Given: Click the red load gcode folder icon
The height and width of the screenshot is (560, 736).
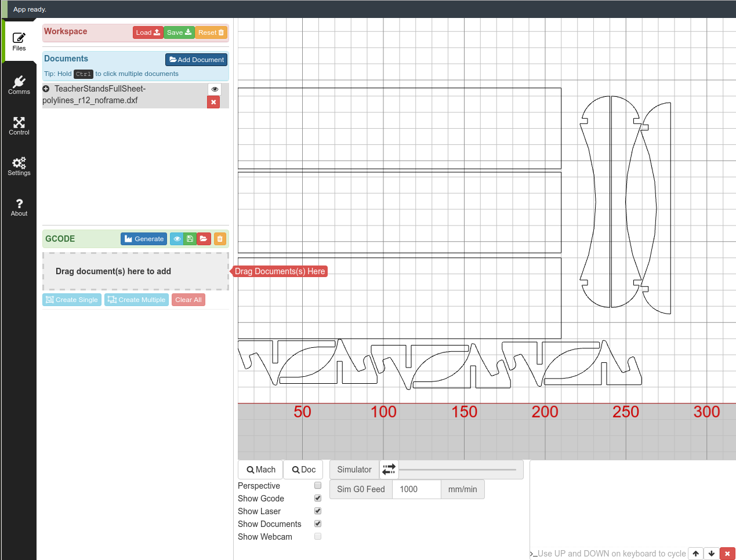Looking at the screenshot, I should tap(204, 239).
